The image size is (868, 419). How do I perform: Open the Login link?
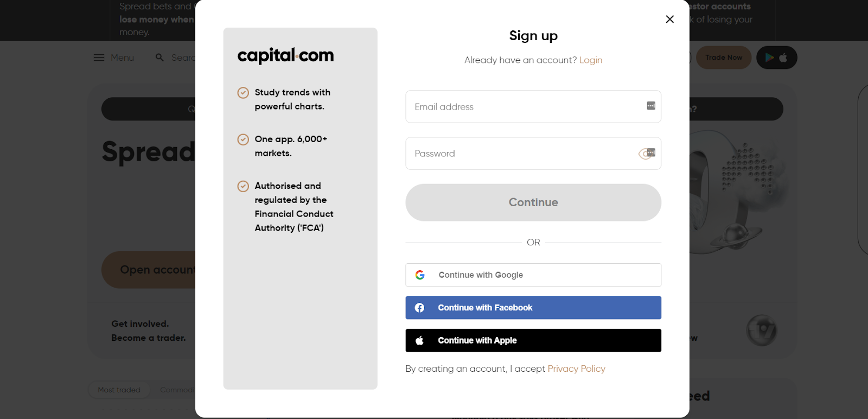(x=591, y=60)
